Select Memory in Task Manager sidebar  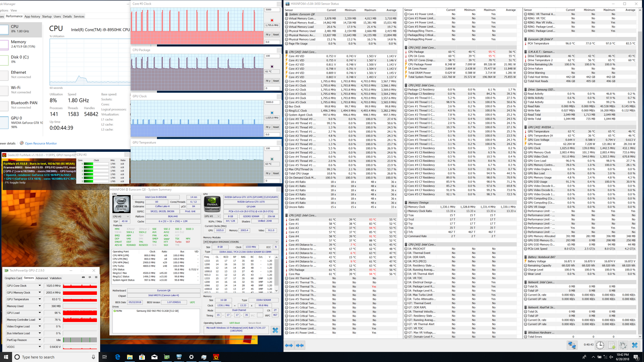[21, 44]
